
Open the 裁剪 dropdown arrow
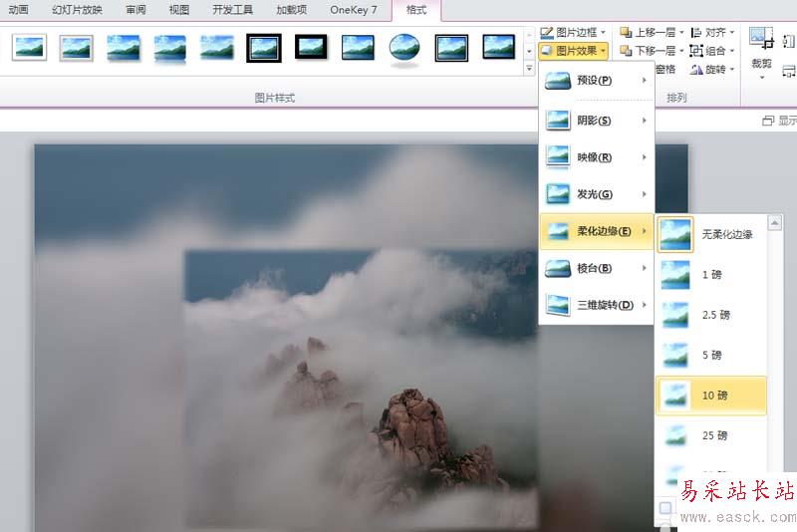coord(761,78)
